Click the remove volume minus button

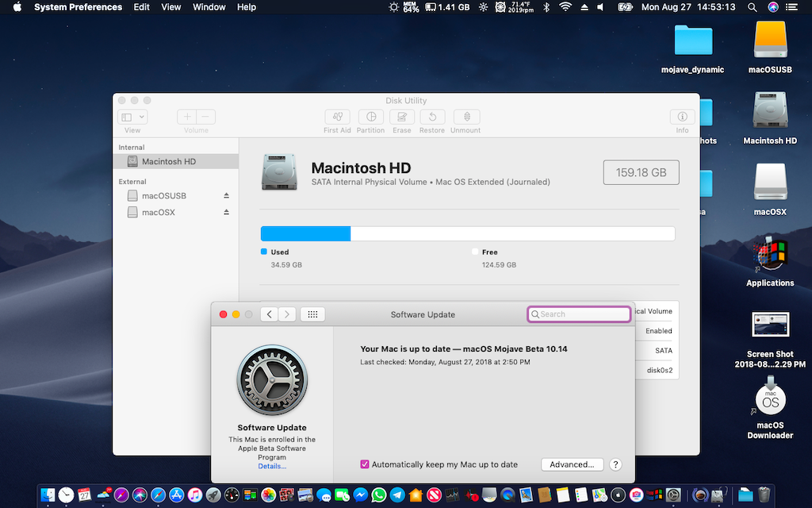pos(205,117)
